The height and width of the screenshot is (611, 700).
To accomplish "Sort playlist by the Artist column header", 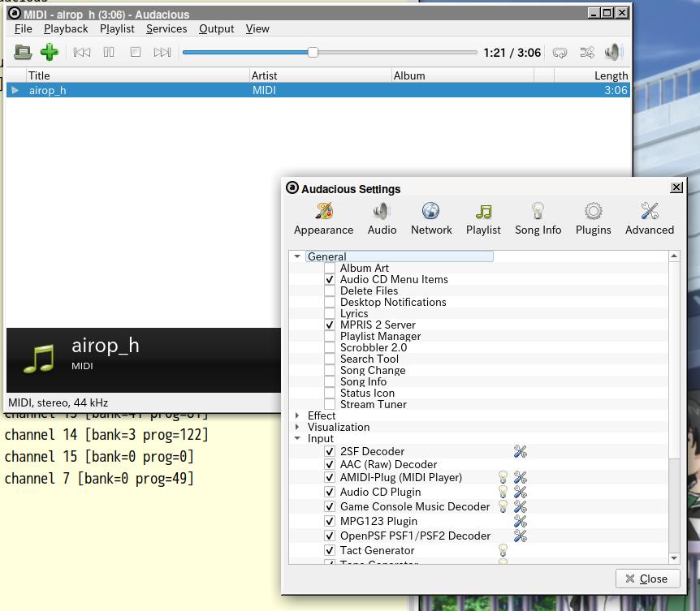I will tap(320, 75).
